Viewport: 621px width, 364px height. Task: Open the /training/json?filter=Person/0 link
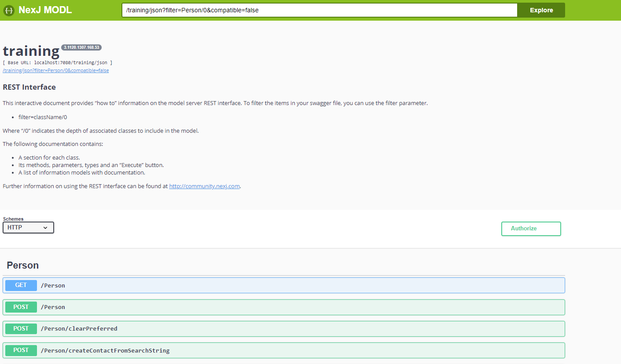pyautogui.click(x=56, y=70)
